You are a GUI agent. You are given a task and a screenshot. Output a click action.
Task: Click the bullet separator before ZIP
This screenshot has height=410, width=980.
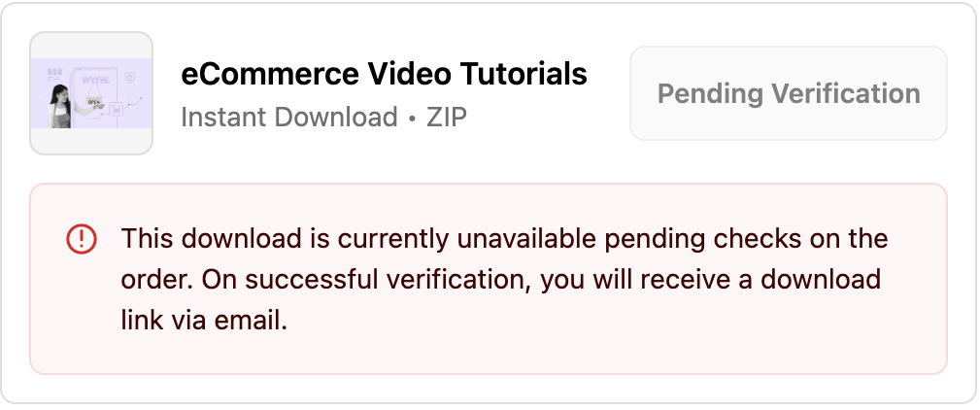click(x=412, y=119)
